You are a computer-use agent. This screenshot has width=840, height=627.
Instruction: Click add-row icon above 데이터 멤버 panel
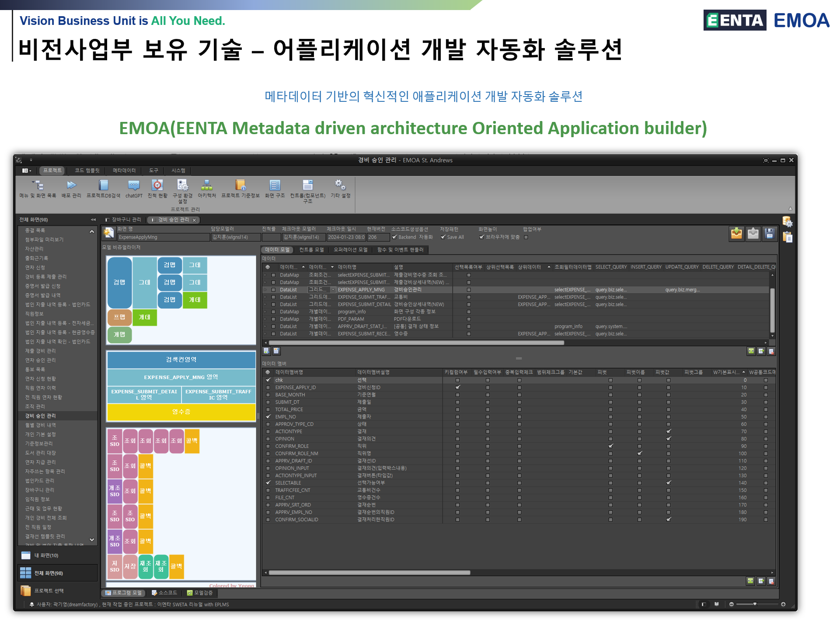pos(761,351)
